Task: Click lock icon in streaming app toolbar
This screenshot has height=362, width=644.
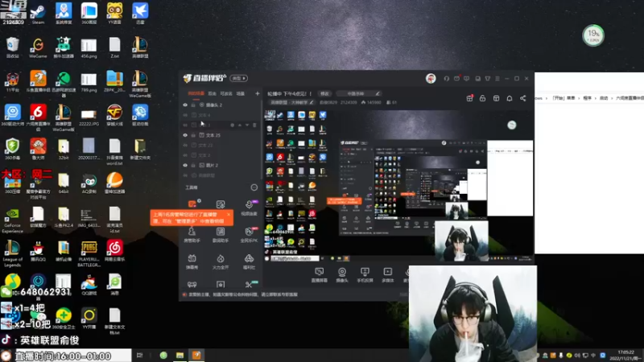Action: 482,98
